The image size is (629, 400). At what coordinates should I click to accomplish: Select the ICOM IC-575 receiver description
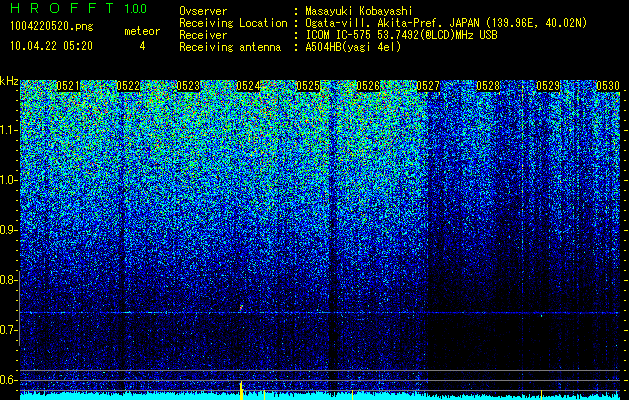402,35
